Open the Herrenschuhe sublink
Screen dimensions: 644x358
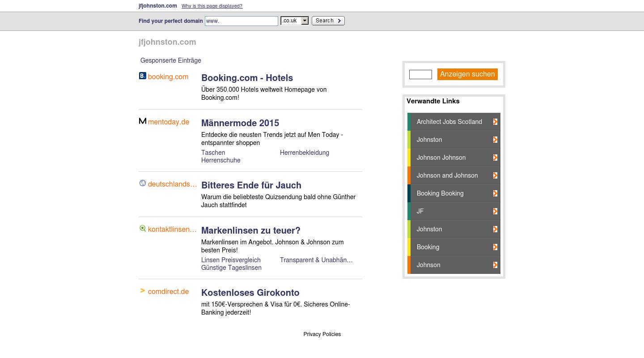click(x=221, y=160)
